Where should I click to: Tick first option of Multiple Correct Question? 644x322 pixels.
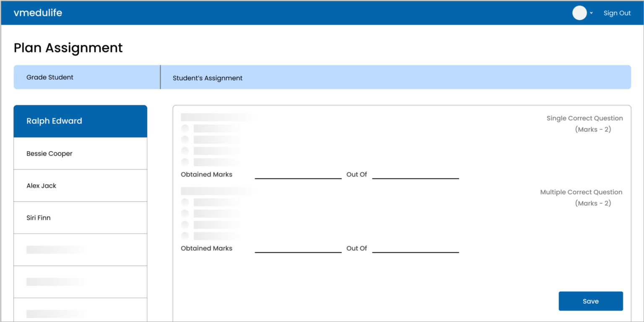click(185, 202)
